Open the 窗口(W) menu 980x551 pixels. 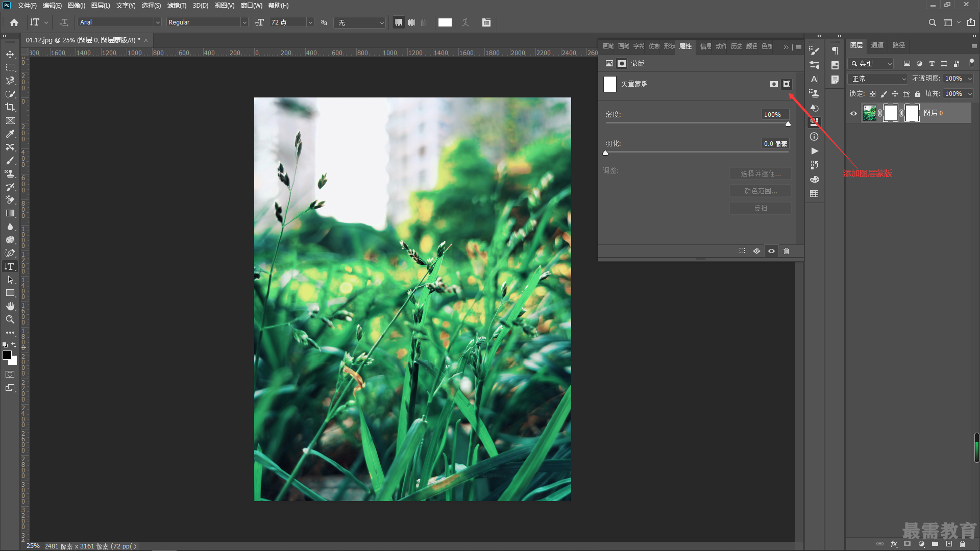point(251,6)
